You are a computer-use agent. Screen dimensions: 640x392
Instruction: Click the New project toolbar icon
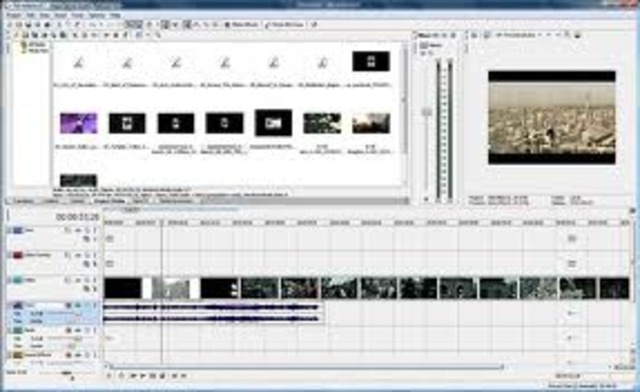(x=11, y=25)
